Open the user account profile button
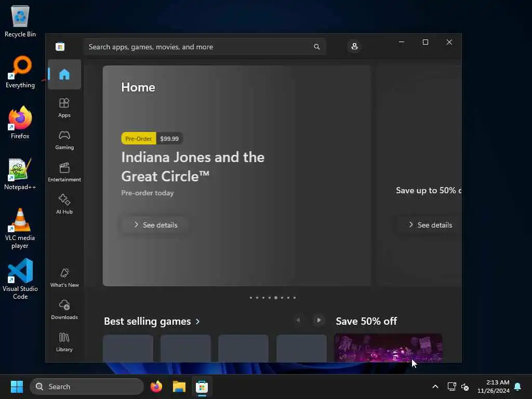Image resolution: width=532 pixels, height=399 pixels. pos(354,46)
